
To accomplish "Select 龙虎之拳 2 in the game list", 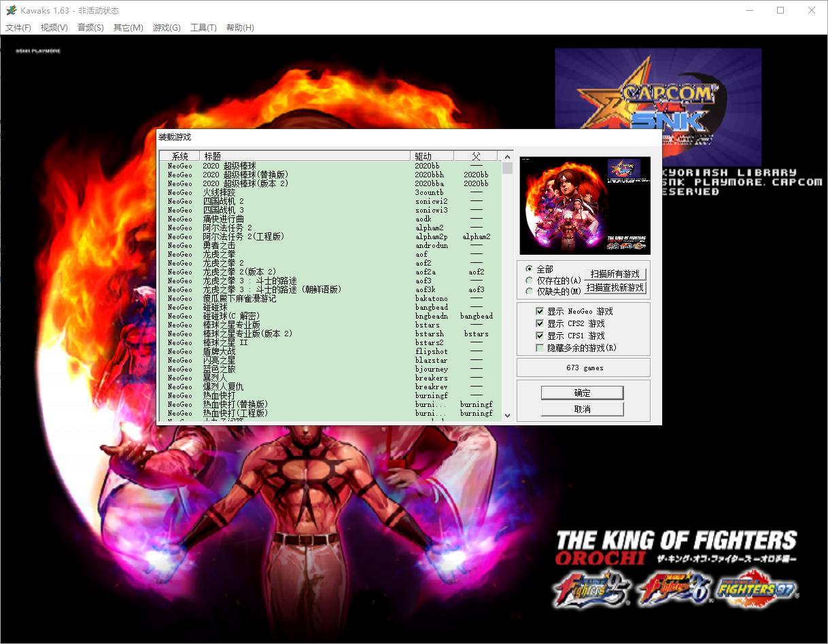I will [x=223, y=263].
